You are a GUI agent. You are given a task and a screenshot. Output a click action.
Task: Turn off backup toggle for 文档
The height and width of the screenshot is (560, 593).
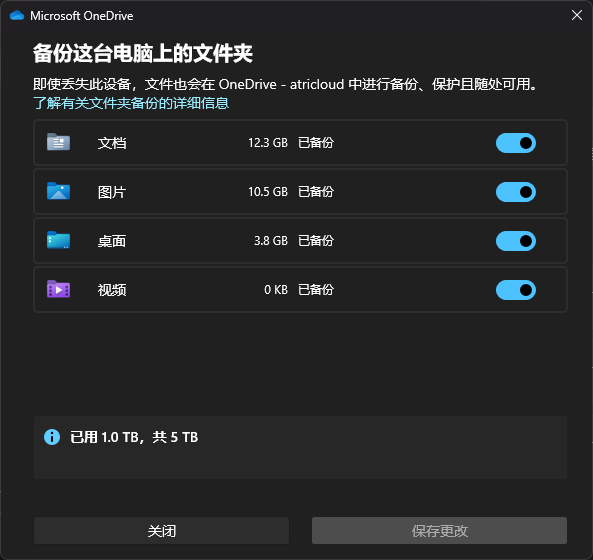516,143
